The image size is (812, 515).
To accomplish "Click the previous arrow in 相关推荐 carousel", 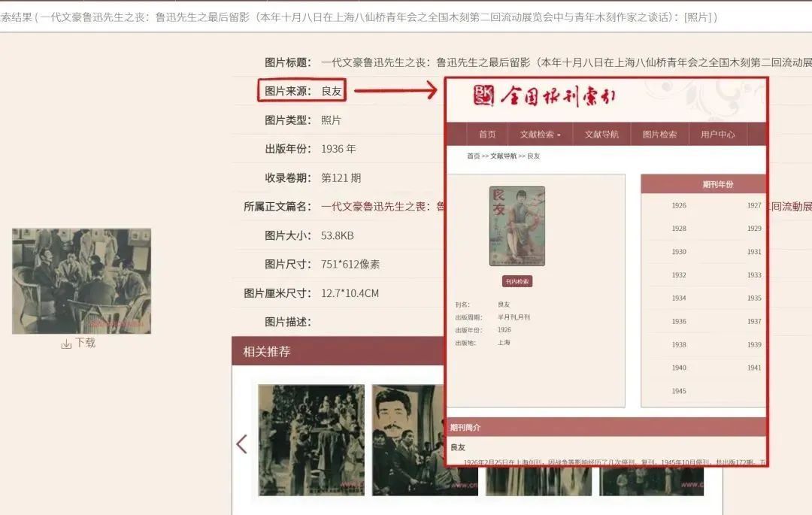I will [x=241, y=444].
